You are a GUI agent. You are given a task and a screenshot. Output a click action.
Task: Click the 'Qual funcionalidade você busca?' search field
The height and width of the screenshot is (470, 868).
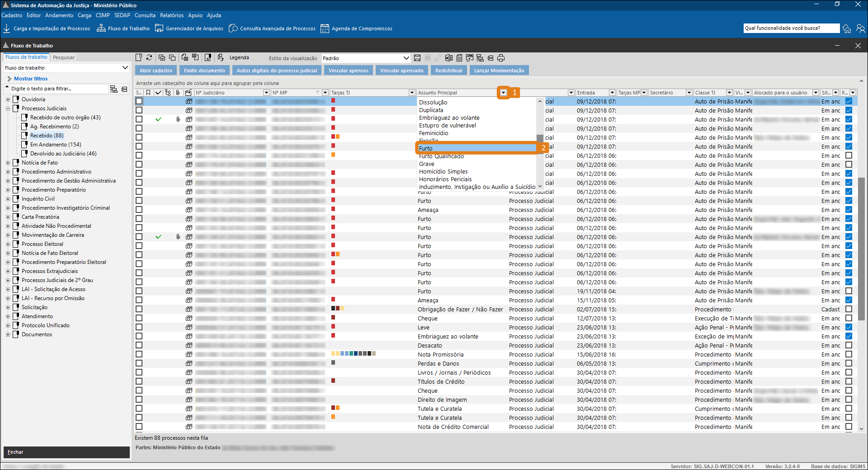click(791, 28)
